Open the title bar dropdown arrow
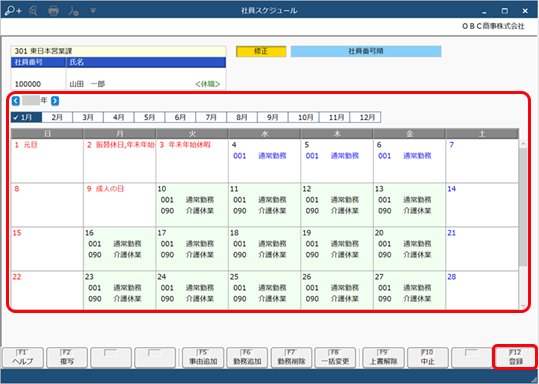Viewport: 539px width, 384px height. 93,11
